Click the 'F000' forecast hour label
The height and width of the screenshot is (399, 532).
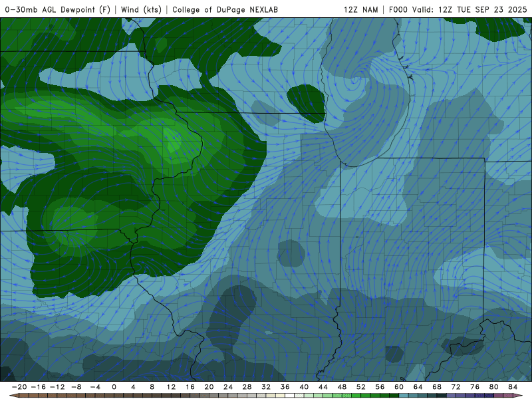tap(398, 9)
